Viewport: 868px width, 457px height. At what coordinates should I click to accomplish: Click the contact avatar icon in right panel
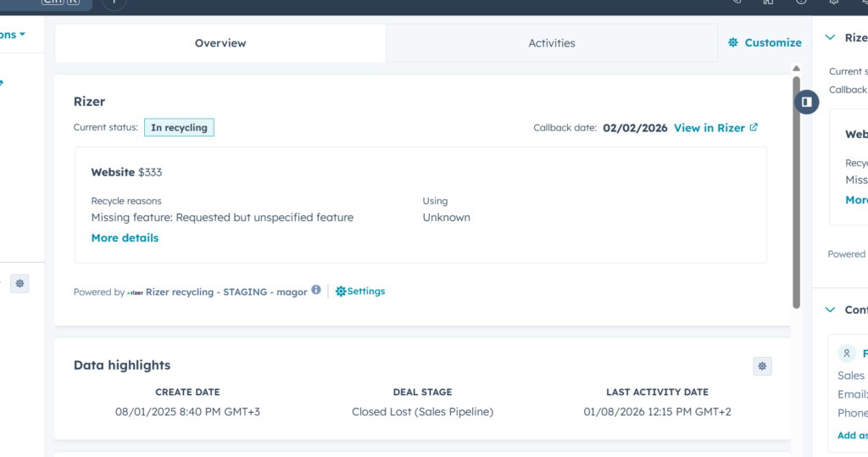(x=846, y=354)
